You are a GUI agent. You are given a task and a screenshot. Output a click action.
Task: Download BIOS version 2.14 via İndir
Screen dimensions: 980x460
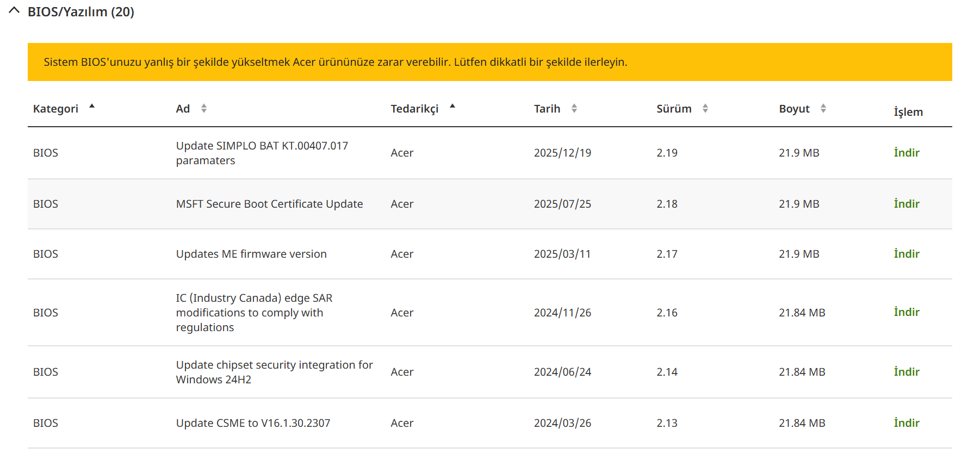tap(907, 372)
